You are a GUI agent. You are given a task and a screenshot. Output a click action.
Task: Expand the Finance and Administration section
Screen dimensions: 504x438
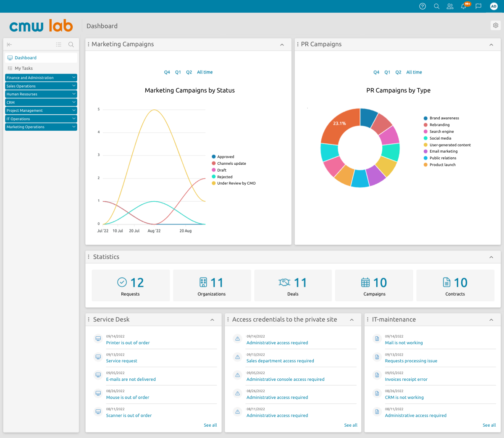(x=41, y=78)
